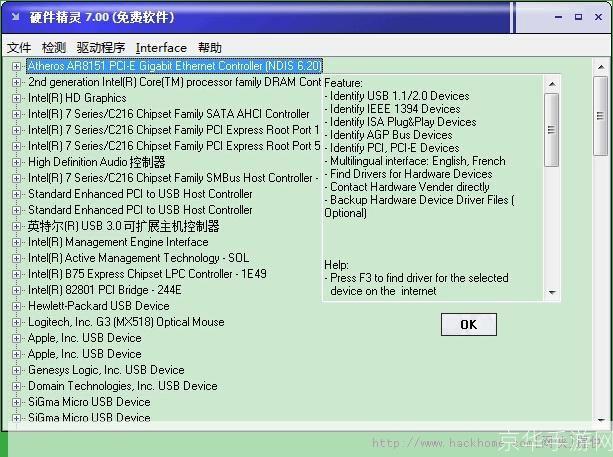The image size is (613, 457).
Task: Expand the Domain Technologies USB Device node
Action: (16, 386)
